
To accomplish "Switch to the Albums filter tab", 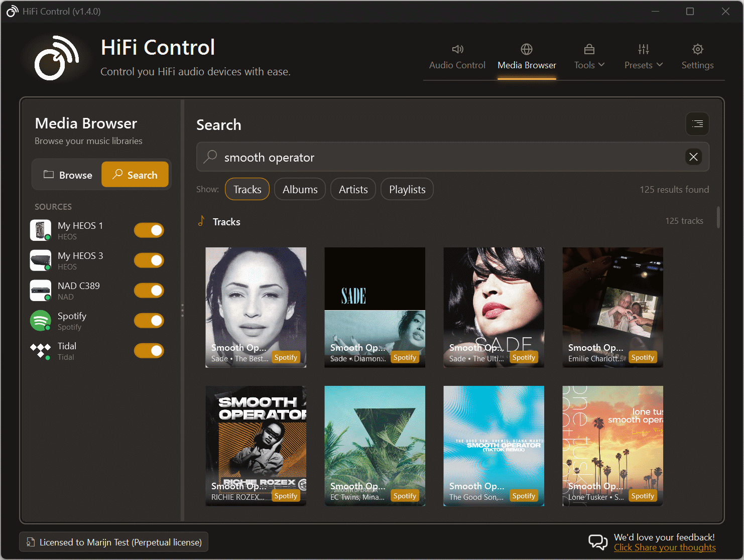I will [x=300, y=189].
